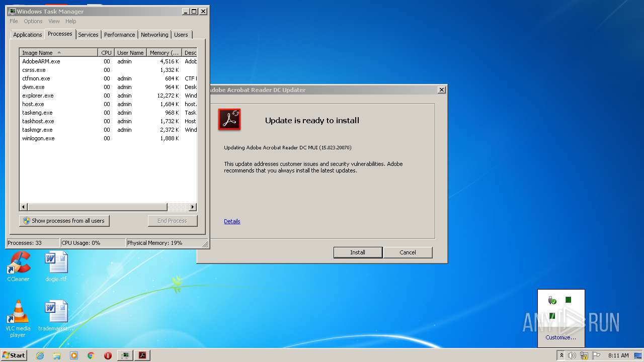
Task: Switch to the Networking tab
Action: (154, 35)
